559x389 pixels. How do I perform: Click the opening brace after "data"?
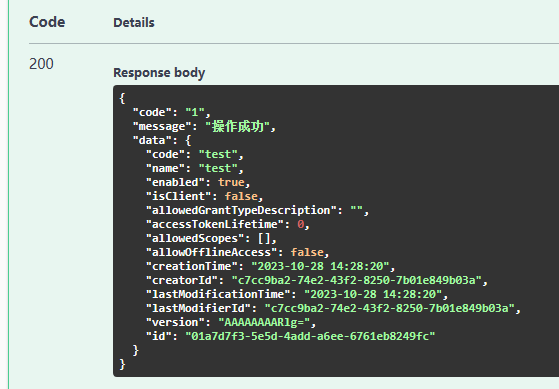click(188, 140)
